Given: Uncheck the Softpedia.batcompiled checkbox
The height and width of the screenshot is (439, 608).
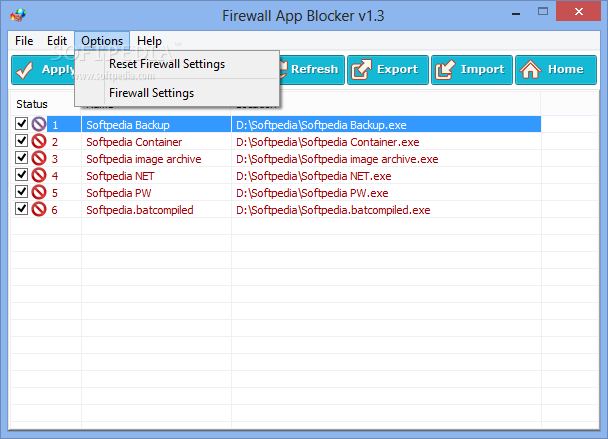Looking at the screenshot, I should [x=21, y=209].
